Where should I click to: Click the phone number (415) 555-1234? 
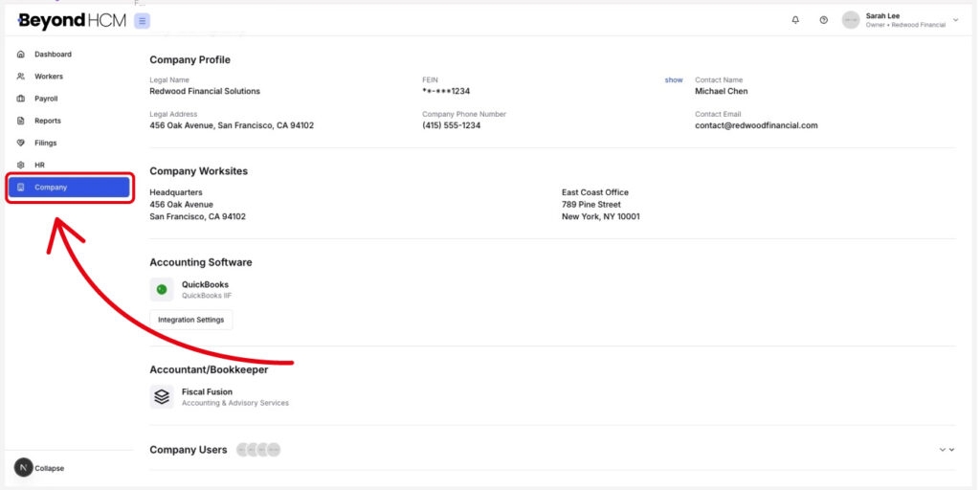coord(452,125)
